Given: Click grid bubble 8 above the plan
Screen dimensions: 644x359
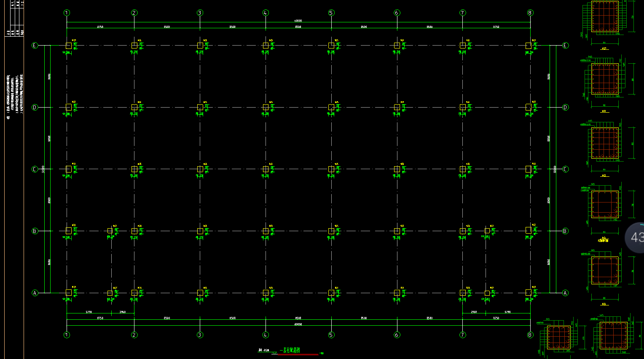Looking at the screenshot, I should click(530, 13).
